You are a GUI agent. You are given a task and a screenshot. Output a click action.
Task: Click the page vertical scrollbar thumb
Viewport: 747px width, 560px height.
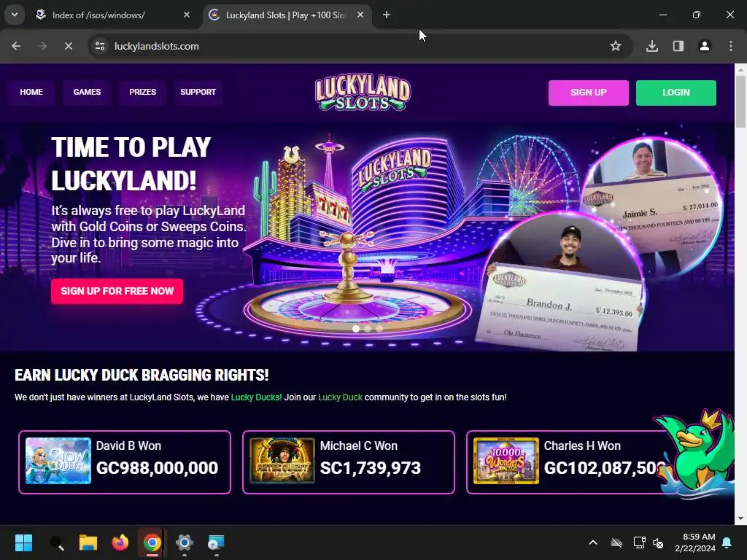740,101
